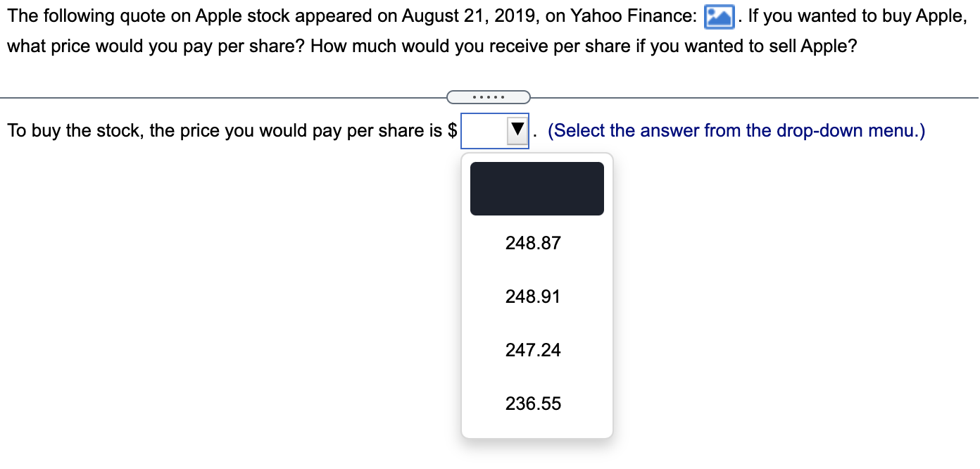
Task: Choose the blank highlighted dropdown option
Action: coord(537,189)
